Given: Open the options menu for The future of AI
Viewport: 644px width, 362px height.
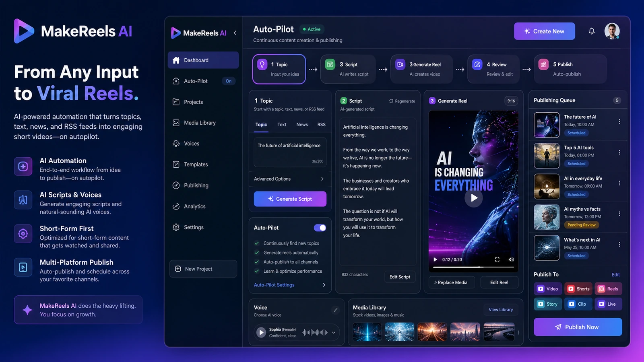Looking at the screenshot, I should (x=619, y=121).
